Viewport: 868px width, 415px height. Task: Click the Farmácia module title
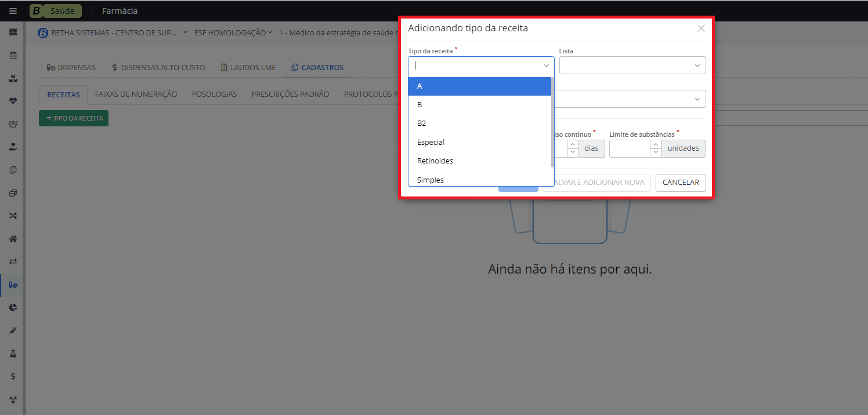(120, 11)
